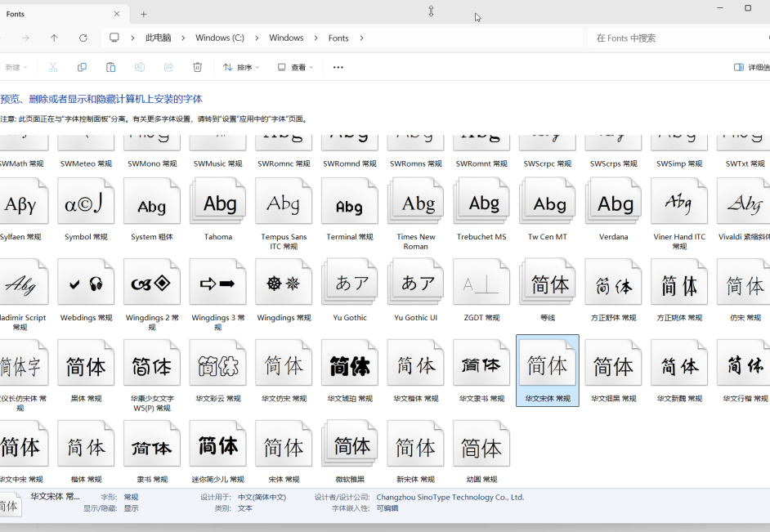
Task: Select the ZGDT font
Action: pyautogui.click(x=481, y=291)
